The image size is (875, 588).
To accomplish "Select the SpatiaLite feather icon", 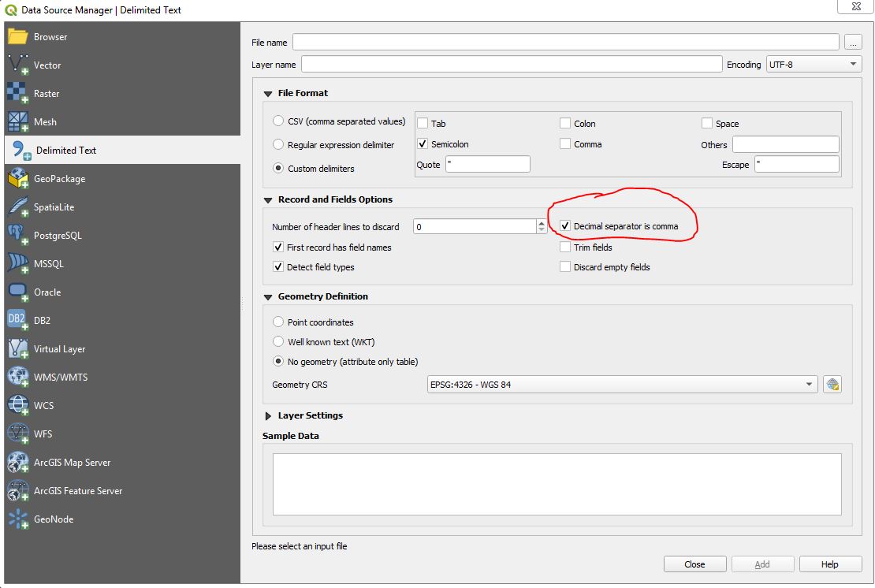I will [17, 207].
